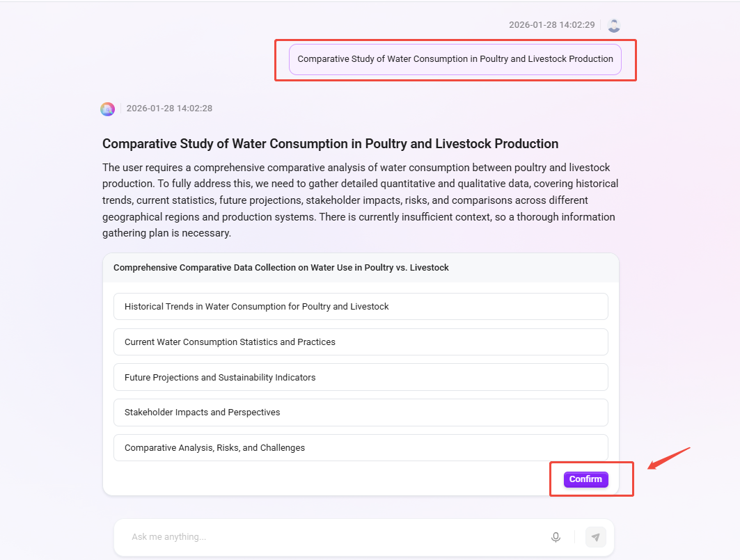This screenshot has width=740, height=560.
Task: Click the assistant's colorful avatar icon
Action: pyautogui.click(x=107, y=109)
